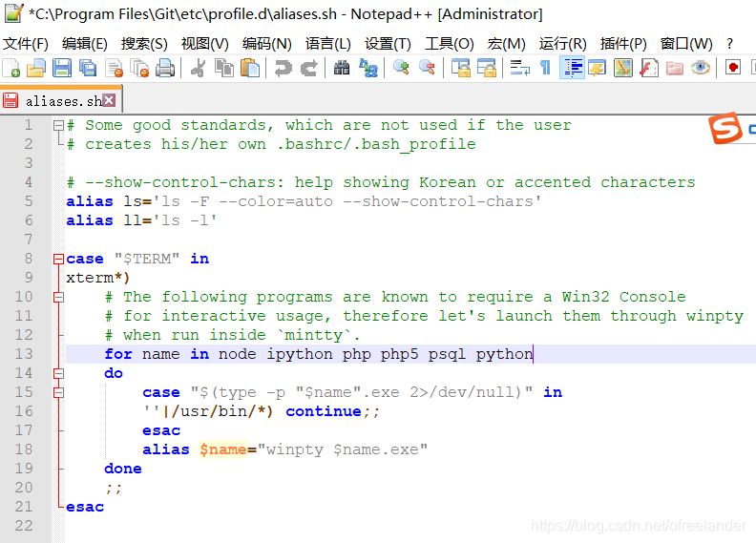
Task: Click 'python' at end of line 13
Action: [x=504, y=355]
